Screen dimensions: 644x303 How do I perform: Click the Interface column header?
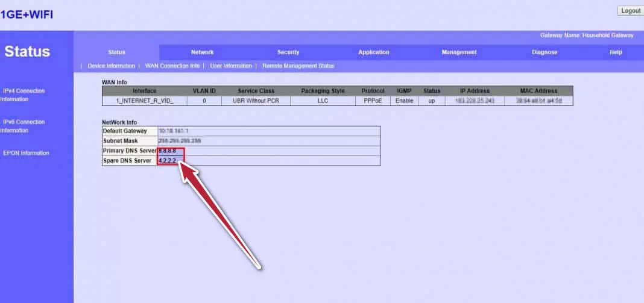145,91
